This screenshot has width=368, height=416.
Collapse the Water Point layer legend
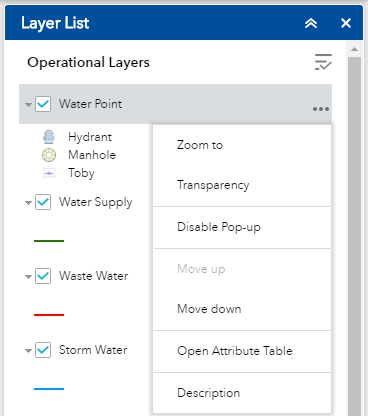pos(28,105)
